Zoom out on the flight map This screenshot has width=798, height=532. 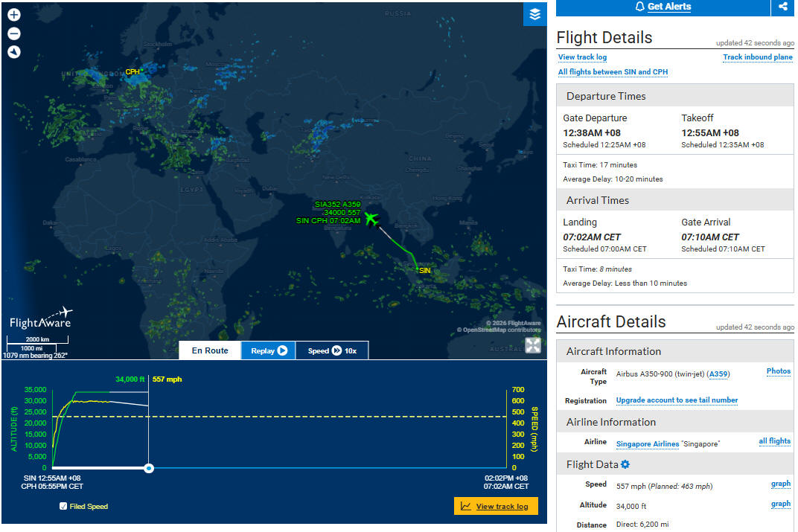(14, 33)
